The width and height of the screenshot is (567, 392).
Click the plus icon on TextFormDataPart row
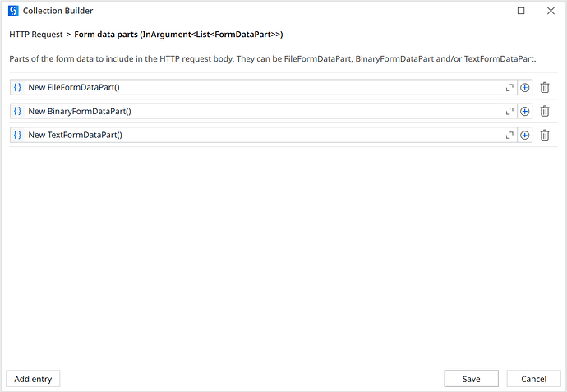click(x=525, y=135)
